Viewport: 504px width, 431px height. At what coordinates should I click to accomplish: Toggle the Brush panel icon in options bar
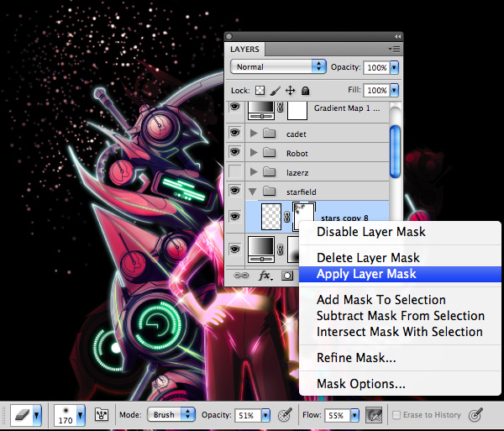(102, 415)
